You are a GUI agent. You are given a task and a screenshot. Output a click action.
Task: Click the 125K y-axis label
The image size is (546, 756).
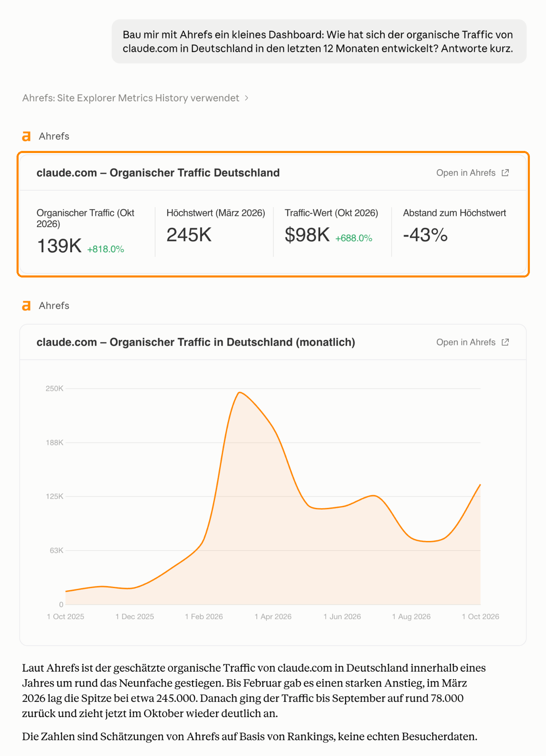click(x=55, y=496)
